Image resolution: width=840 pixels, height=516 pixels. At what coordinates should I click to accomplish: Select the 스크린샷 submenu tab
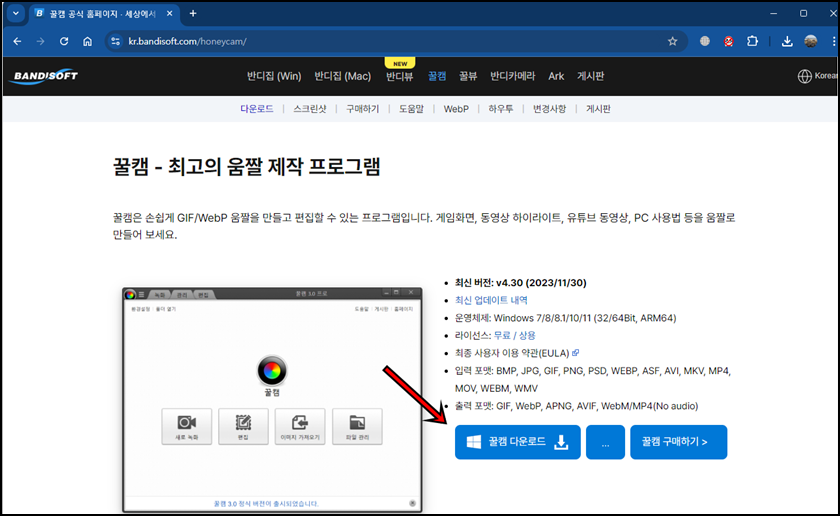tap(310, 109)
